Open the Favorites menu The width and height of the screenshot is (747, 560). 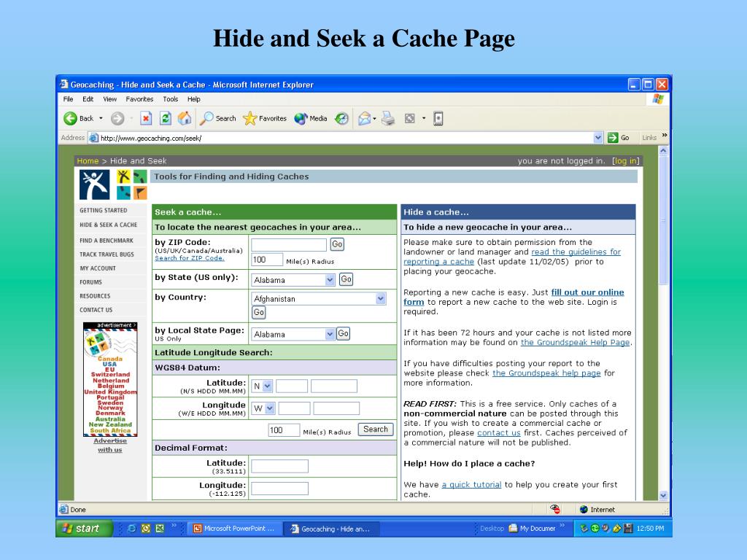click(139, 99)
